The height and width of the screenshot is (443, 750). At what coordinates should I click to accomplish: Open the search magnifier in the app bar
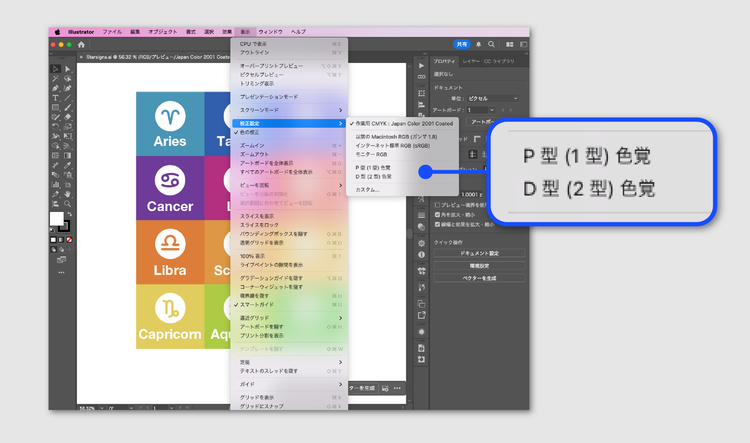pos(491,44)
